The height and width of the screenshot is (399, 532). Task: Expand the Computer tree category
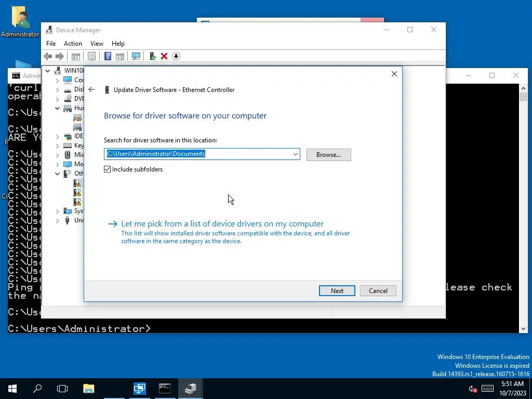[57, 81]
